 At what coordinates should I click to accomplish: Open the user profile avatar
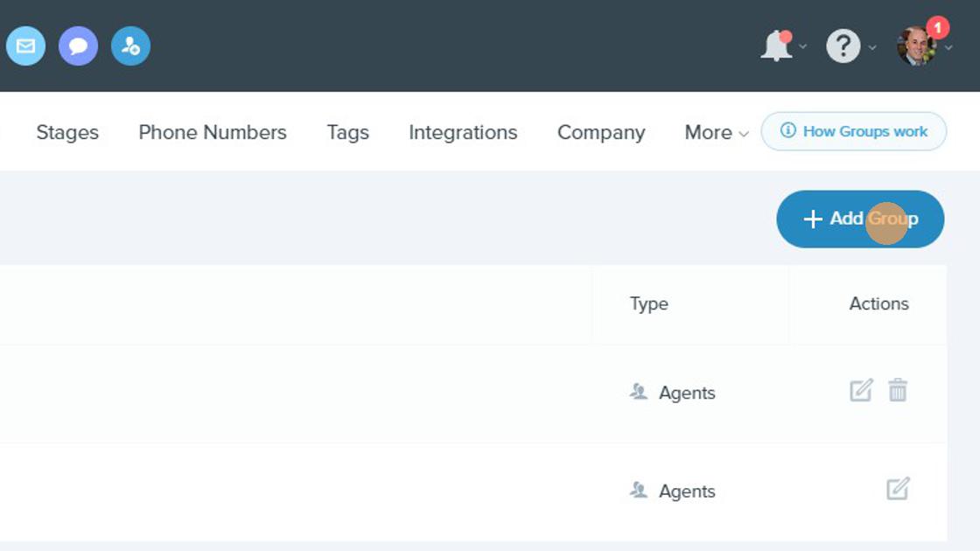tap(916, 46)
